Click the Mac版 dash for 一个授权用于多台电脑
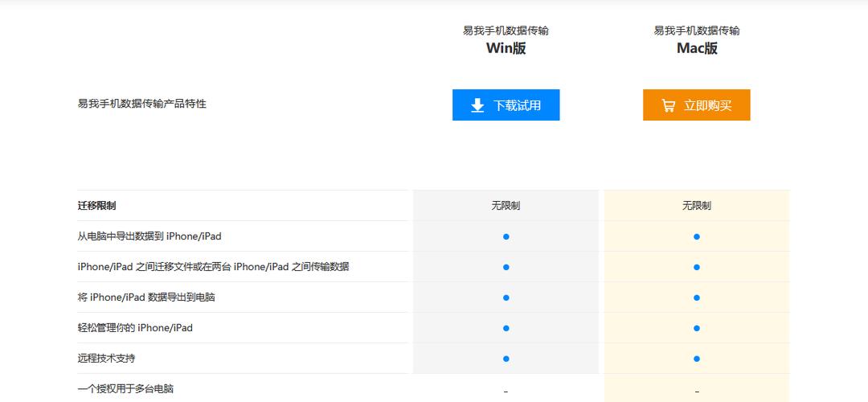The width and height of the screenshot is (868, 402). [x=697, y=392]
